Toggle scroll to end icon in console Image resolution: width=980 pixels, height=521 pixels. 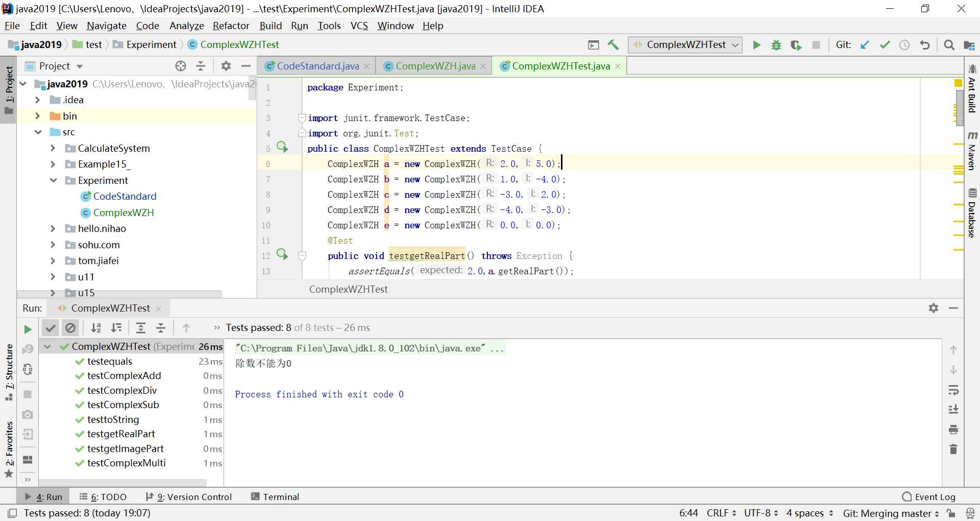pos(953,410)
